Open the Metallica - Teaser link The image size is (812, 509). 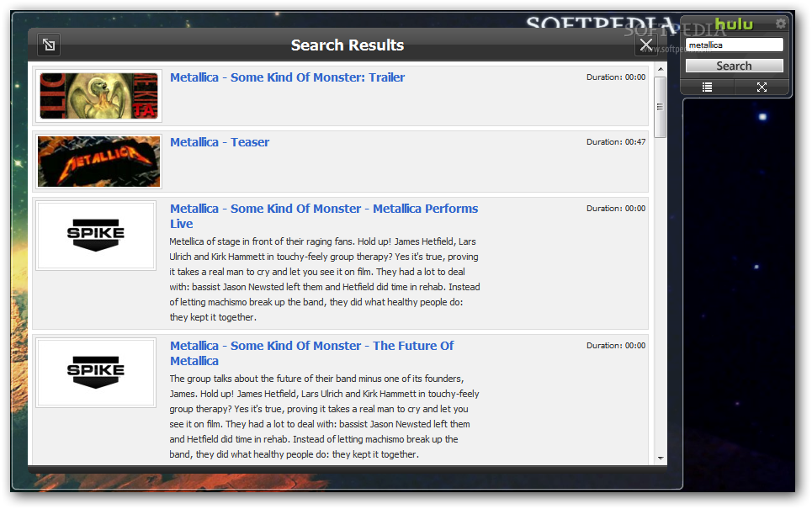click(220, 142)
